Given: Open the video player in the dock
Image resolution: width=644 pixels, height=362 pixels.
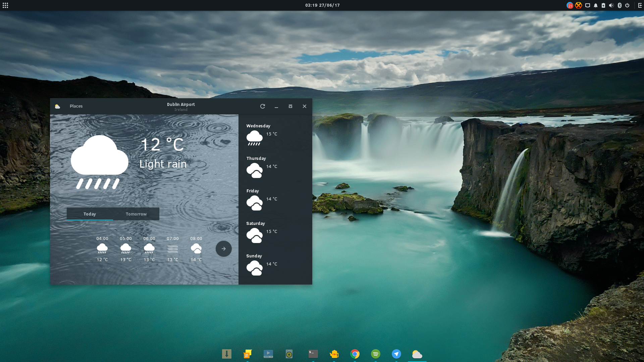Looking at the screenshot, I should (268, 354).
